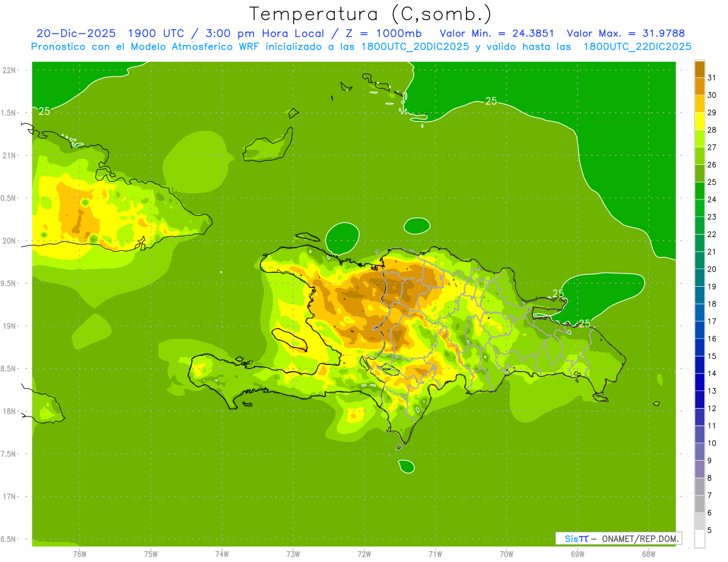Image resolution: width=728 pixels, height=562 pixels.
Task: Select the "Z = 1000mb" level text
Action: pyautogui.click(x=384, y=33)
